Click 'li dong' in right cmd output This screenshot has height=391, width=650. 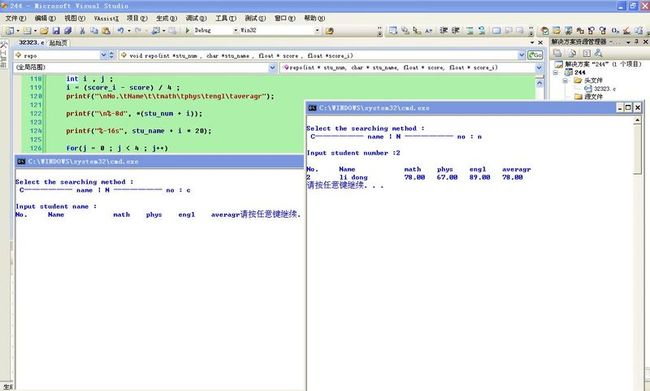click(353, 177)
